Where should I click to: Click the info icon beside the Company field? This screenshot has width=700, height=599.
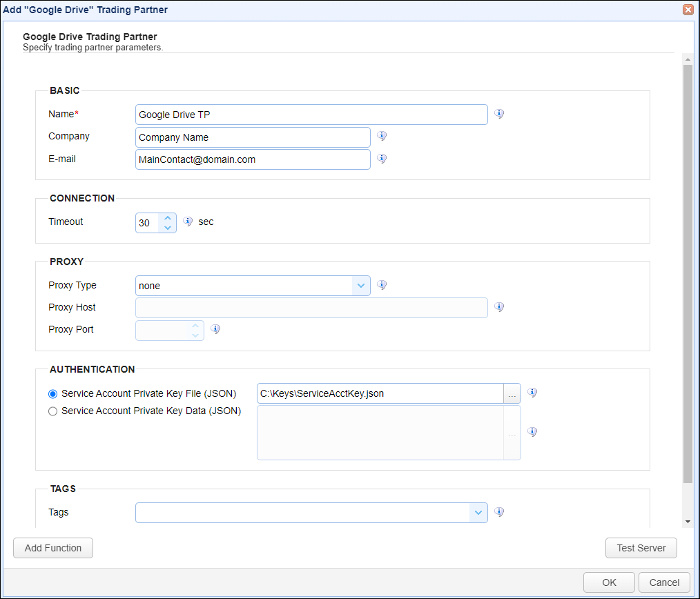382,136
